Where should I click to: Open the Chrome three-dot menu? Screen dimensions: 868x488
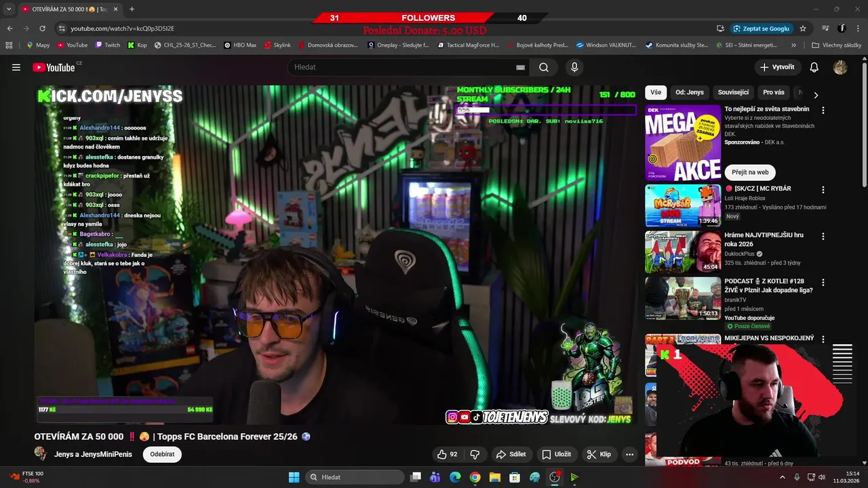coord(857,28)
